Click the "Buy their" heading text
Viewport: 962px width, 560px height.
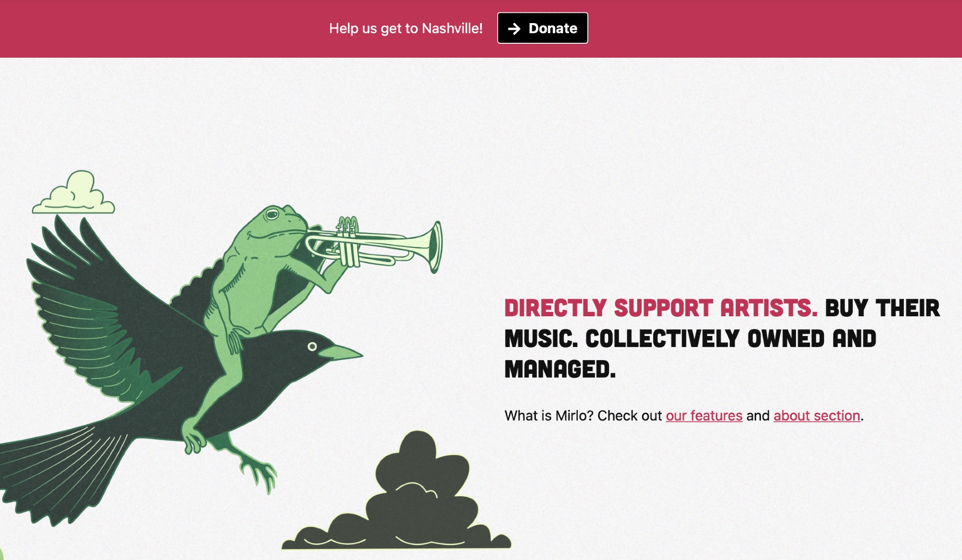pyautogui.click(x=883, y=308)
